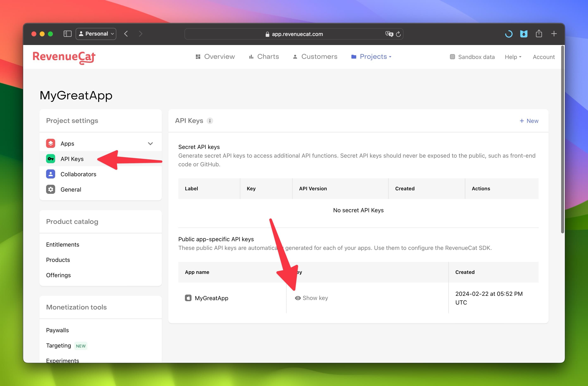Image resolution: width=588 pixels, height=386 pixels.
Task: Open Paywalls under Monetization tools
Action: 58,330
